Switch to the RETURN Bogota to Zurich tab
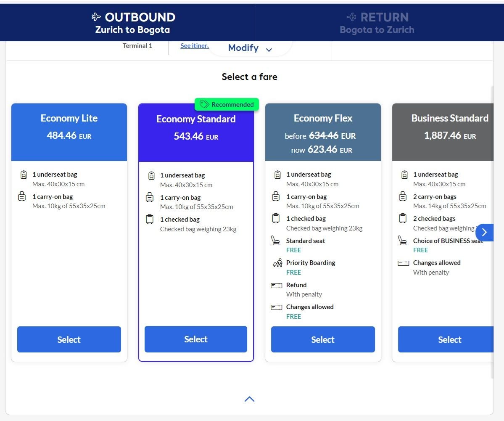Viewport: 504px width, 421px height. click(377, 22)
